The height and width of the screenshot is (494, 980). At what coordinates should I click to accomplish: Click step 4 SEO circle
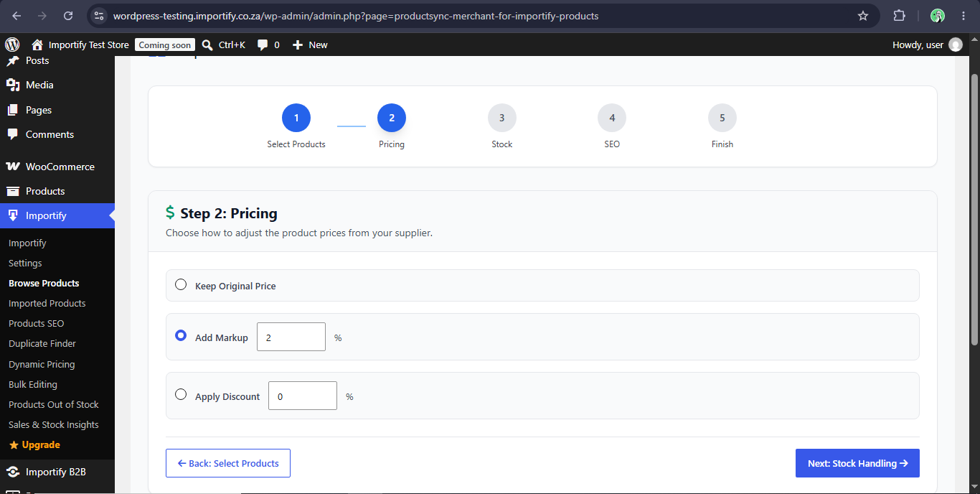pyautogui.click(x=612, y=118)
